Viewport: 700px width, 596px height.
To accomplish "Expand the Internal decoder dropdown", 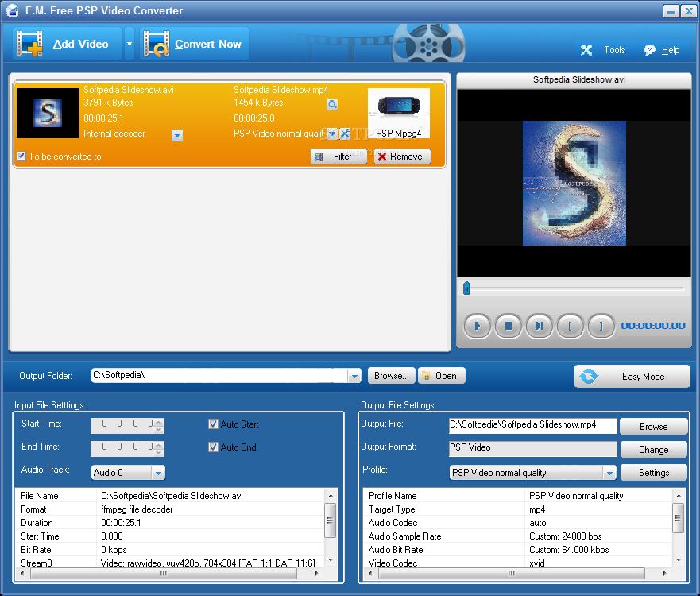I will tap(177, 135).
